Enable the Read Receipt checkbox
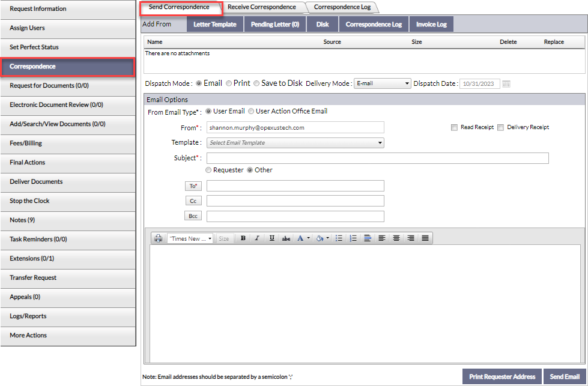 pos(455,127)
